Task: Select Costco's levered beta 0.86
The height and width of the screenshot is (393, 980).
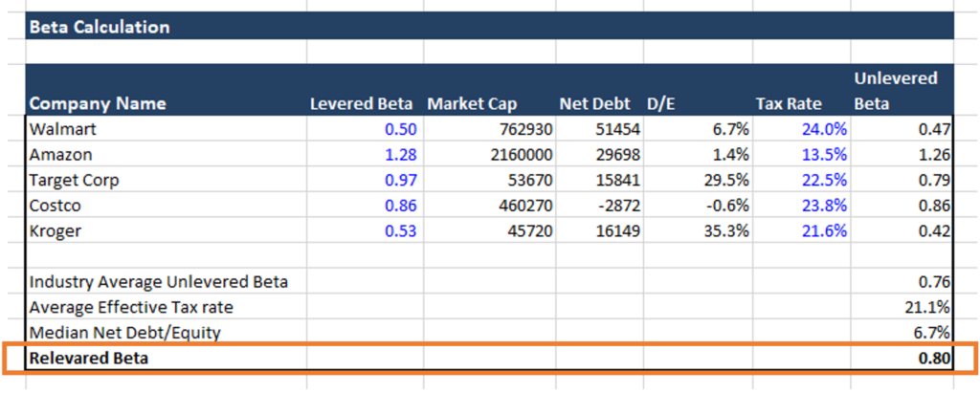Action: click(x=365, y=206)
